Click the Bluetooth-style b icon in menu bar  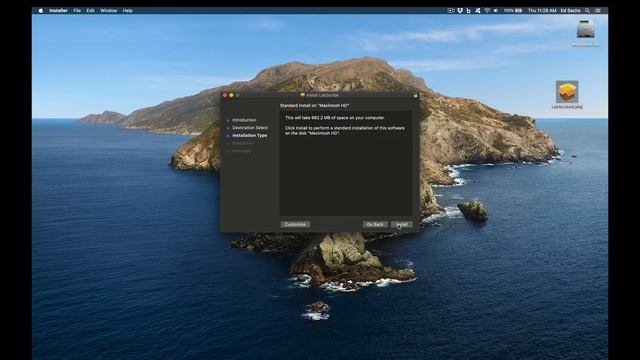[469, 11]
